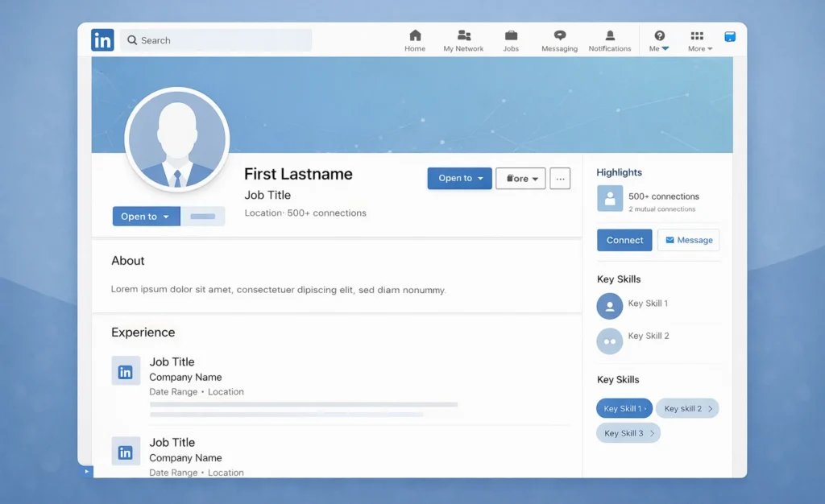Select the My Network people icon
This screenshot has width=825, height=504.
point(463,35)
